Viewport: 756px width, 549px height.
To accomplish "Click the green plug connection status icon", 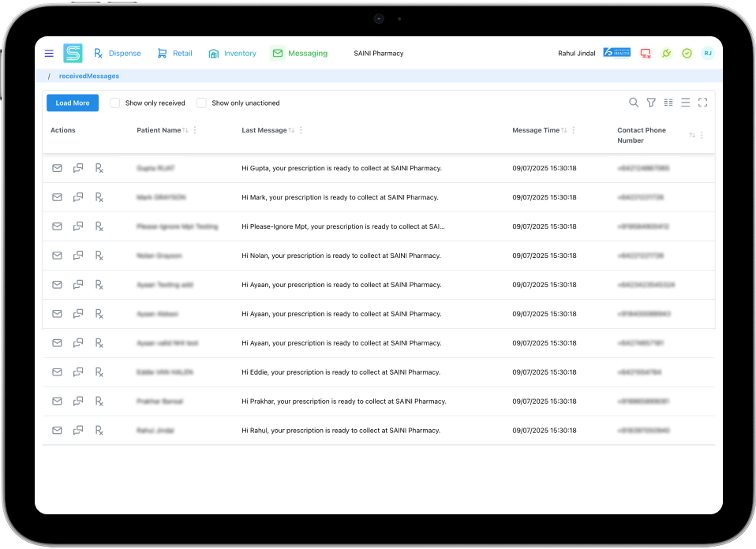I will 666,54.
